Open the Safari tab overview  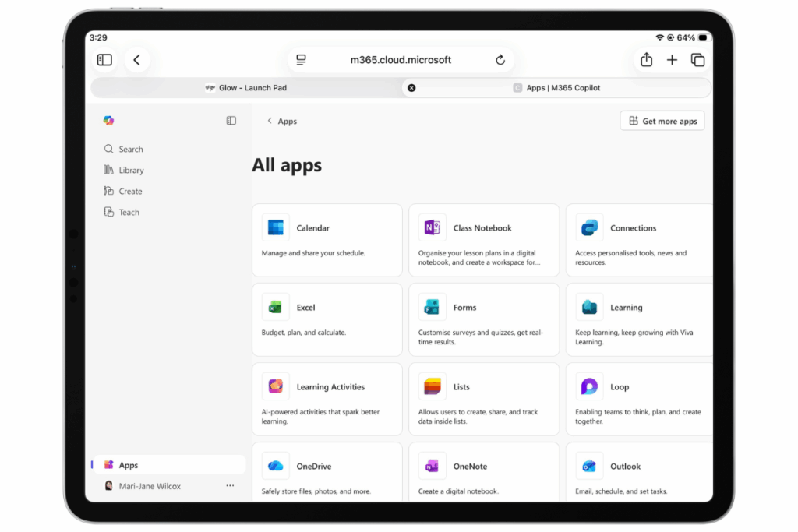pyautogui.click(x=697, y=60)
